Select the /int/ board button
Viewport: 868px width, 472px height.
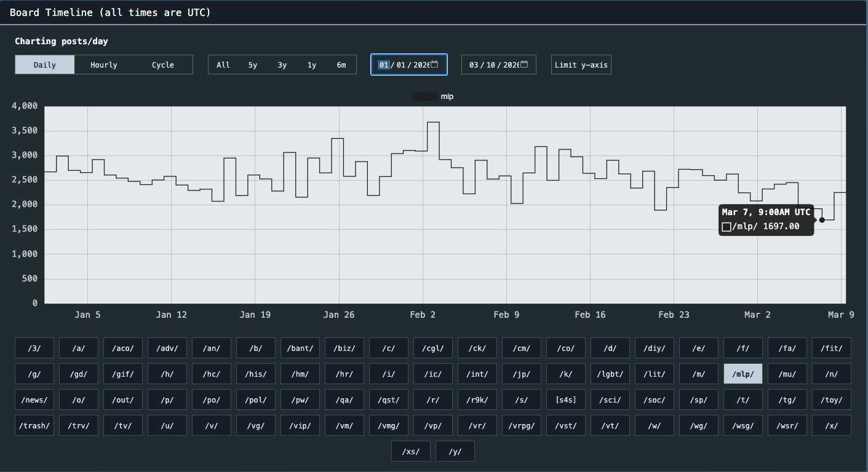(x=477, y=374)
